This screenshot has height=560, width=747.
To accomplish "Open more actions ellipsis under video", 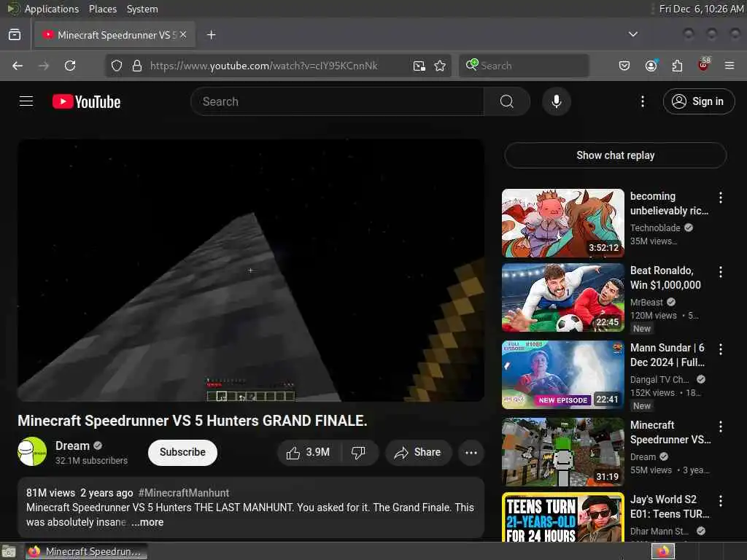I will [471, 452].
